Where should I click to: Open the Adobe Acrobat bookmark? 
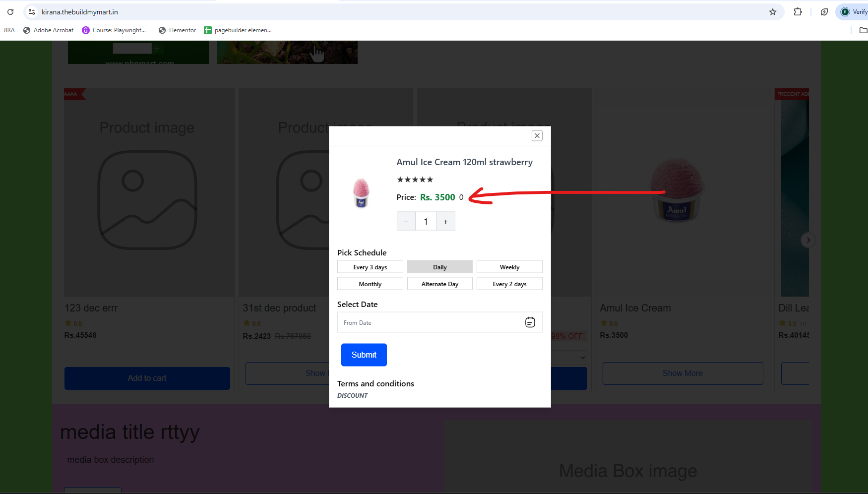point(48,30)
